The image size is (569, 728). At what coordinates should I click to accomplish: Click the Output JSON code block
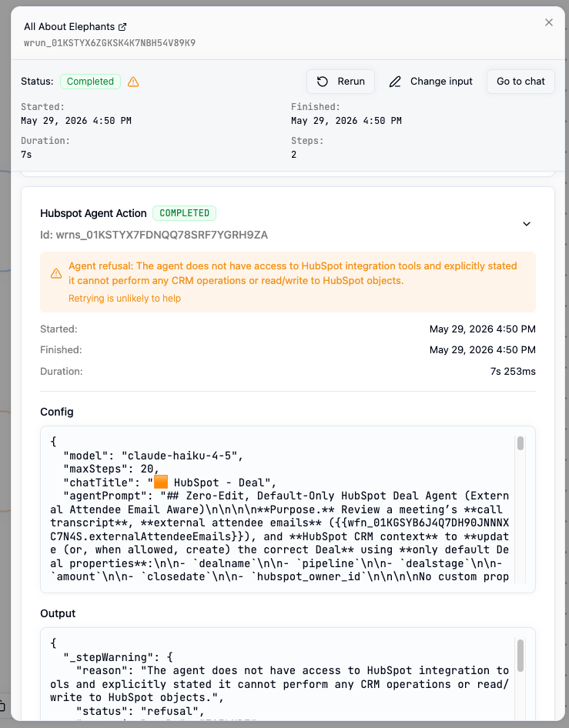coord(287,674)
